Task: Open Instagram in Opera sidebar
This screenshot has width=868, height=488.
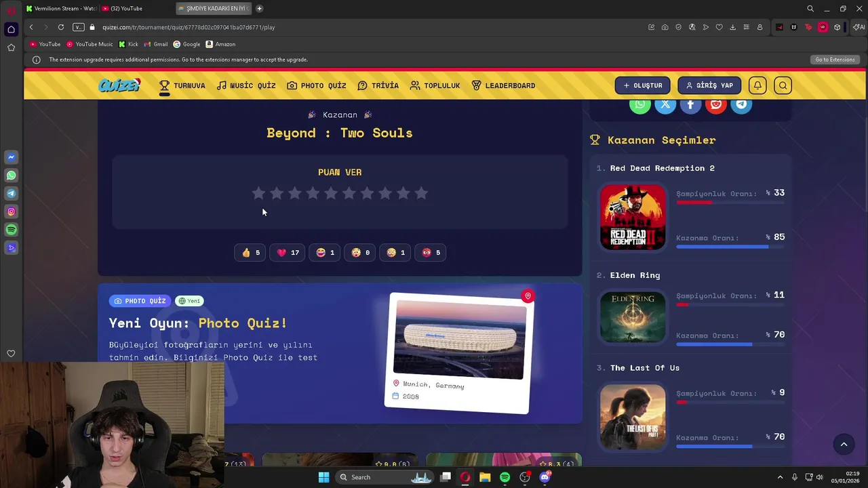Action: pos(11,211)
